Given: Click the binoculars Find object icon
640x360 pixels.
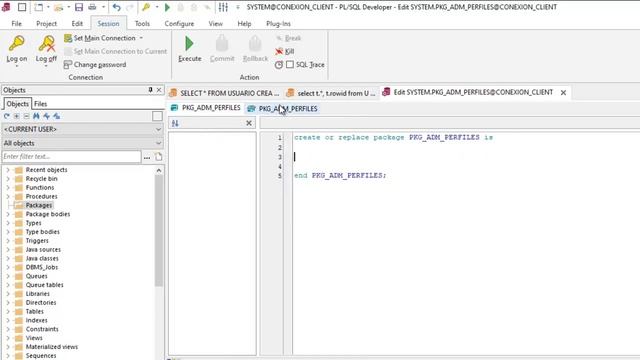Looking at the screenshot, I should (36, 116).
